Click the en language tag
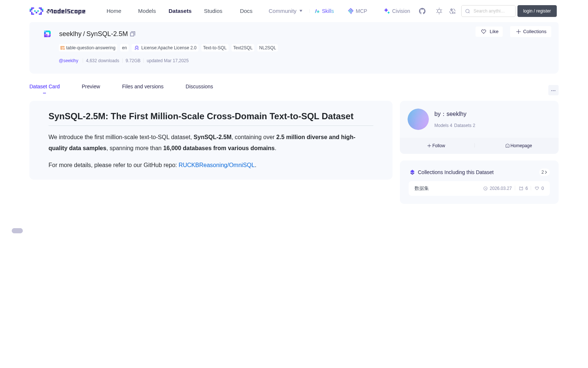 [x=125, y=48]
